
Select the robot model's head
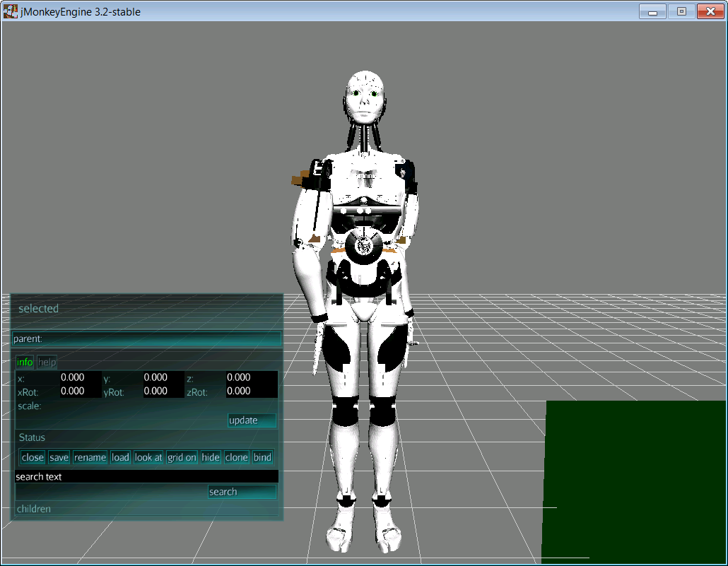366,98
